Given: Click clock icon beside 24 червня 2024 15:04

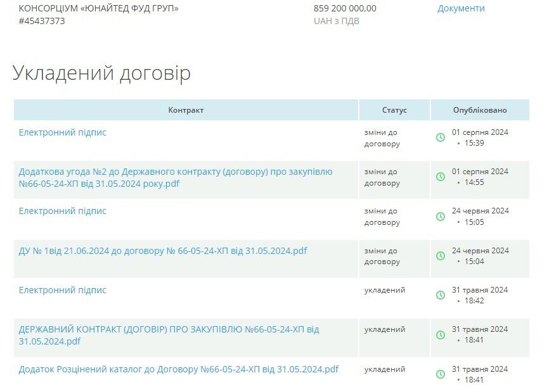Looking at the screenshot, I should click(441, 256).
